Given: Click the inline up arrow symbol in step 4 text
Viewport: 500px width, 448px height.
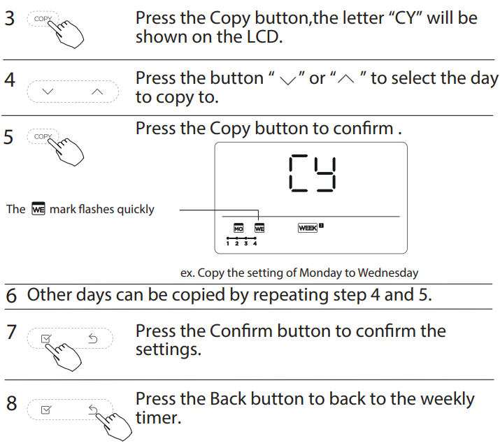Looking at the screenshot, I should [x=345, y=79].
